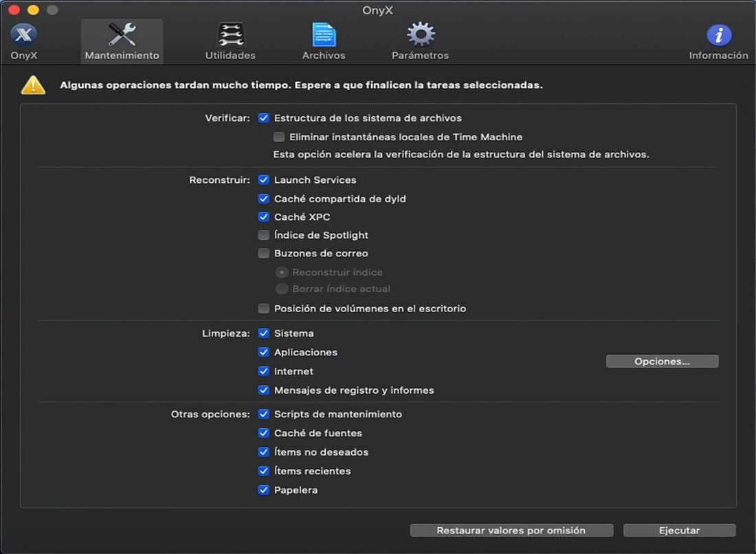Screen dimensions: 756x554
Task: Open cleanup Opciones... button
Action: [x=662, y=362]
